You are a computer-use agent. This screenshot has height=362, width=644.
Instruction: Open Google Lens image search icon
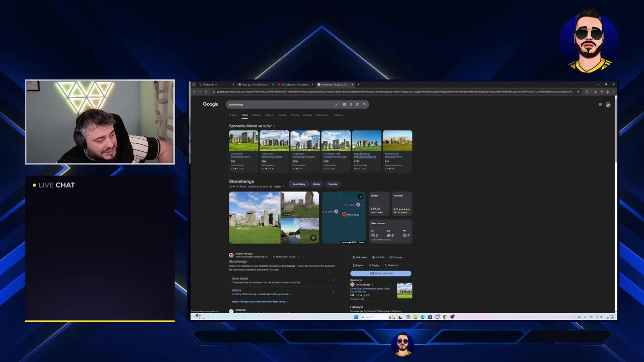click(358, 105)
